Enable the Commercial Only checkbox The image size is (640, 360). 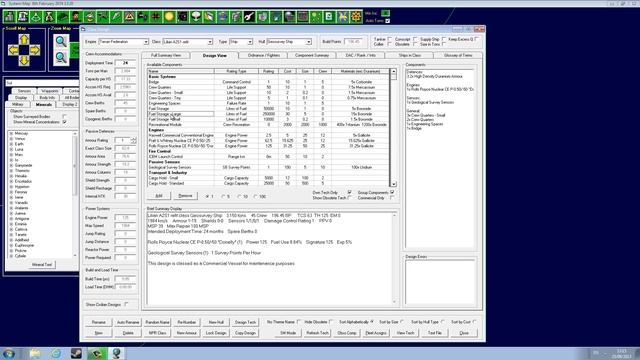tap(392, 198)
